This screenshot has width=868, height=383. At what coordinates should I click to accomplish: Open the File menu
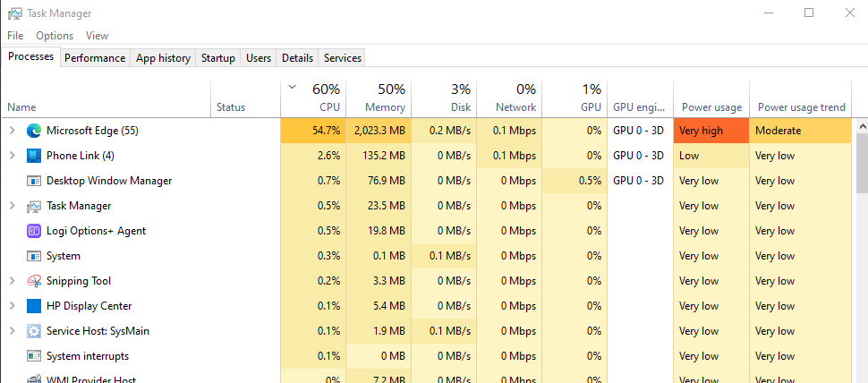coord(15,36)
